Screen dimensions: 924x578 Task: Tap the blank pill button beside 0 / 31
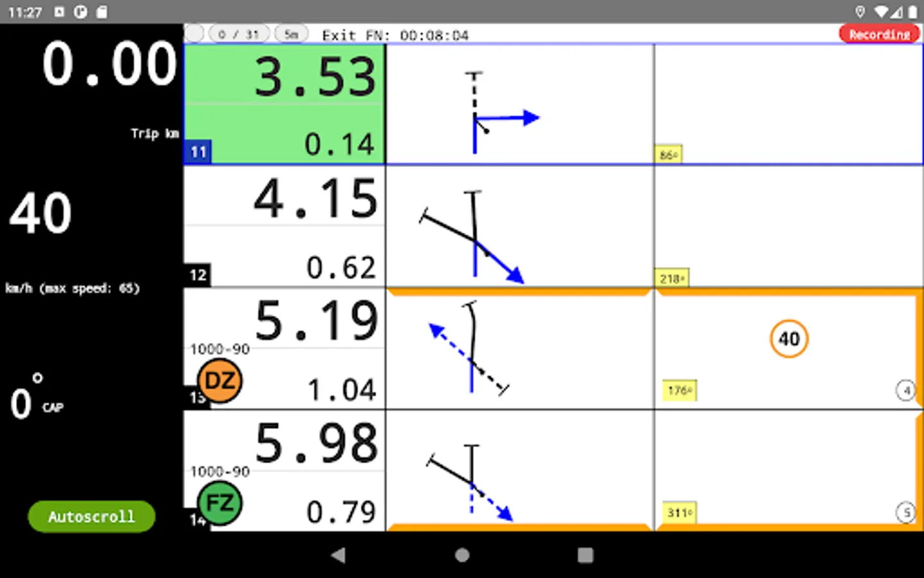click(x=194, y=33)
